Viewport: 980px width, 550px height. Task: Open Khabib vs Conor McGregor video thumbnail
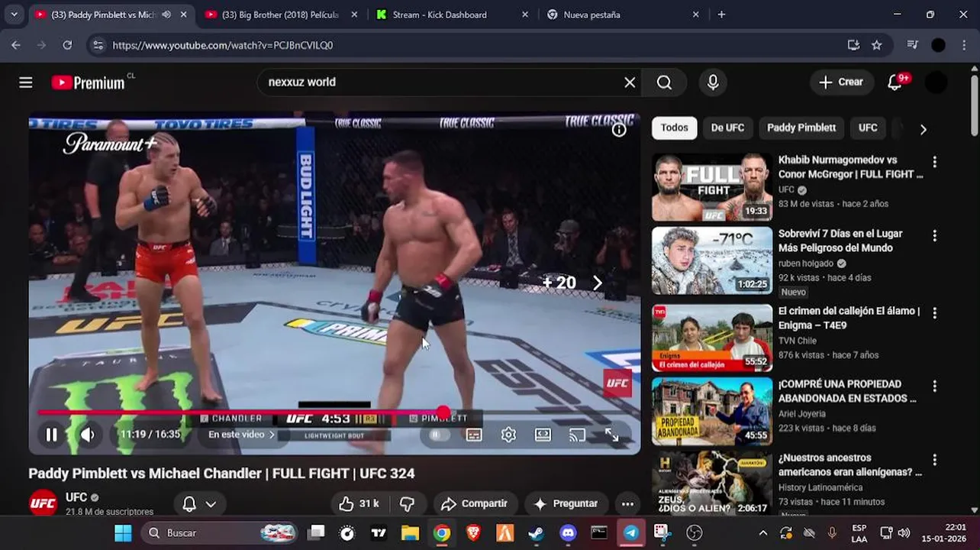[x=712, y=188]
